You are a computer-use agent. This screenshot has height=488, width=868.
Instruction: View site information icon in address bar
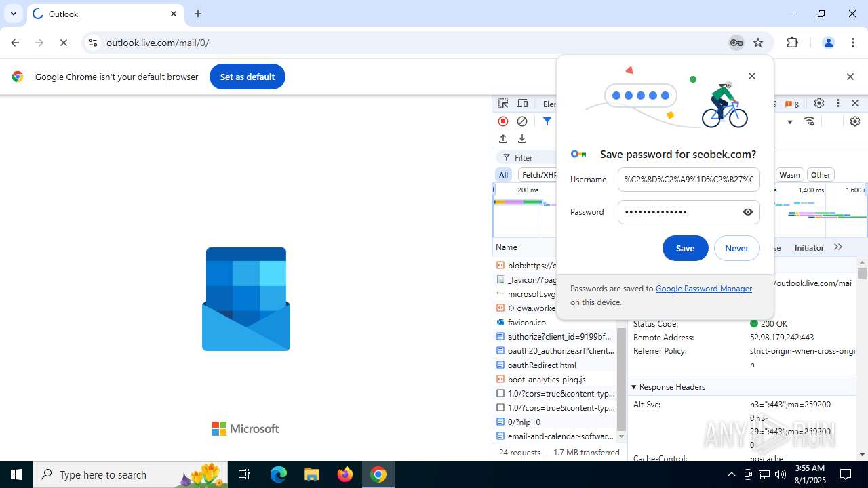coord(94,43)
